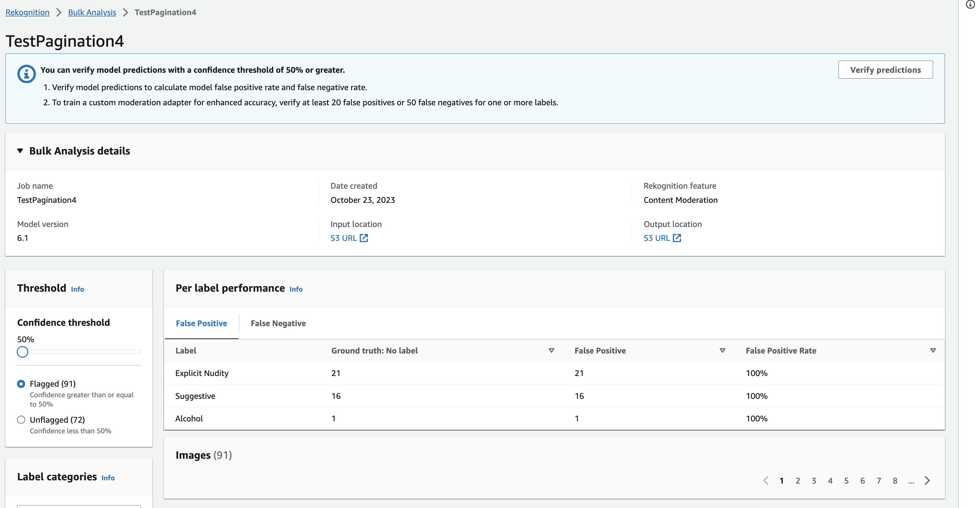Go to images page 5
Viewport: 980px width, 508px height.
click(847, 481)
